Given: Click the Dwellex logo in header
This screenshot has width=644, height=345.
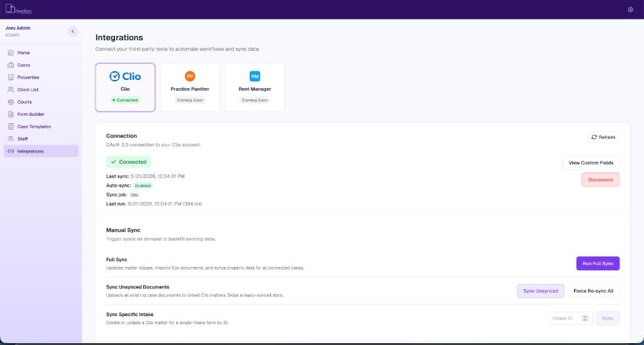Looking at the screenshot, I should coord(18,9).
